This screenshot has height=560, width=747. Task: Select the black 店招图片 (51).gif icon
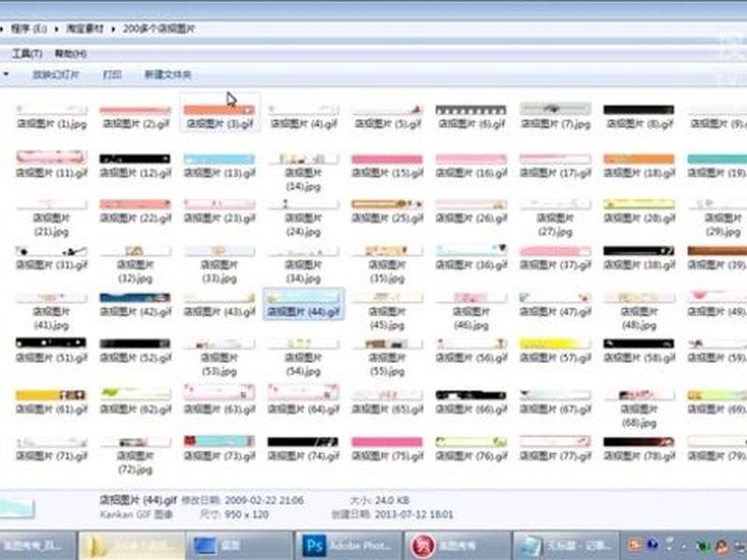click(x=51, y=343)
